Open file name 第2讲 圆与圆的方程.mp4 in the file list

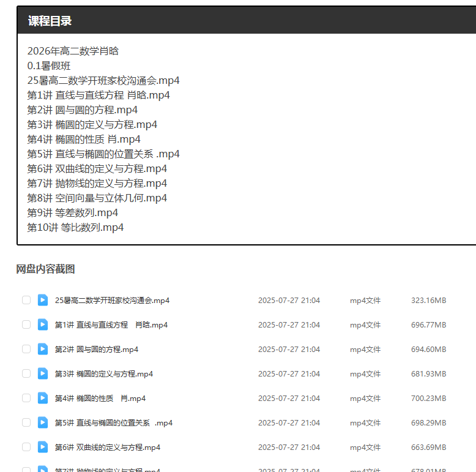pyautogui.click(x=96, y=350)
